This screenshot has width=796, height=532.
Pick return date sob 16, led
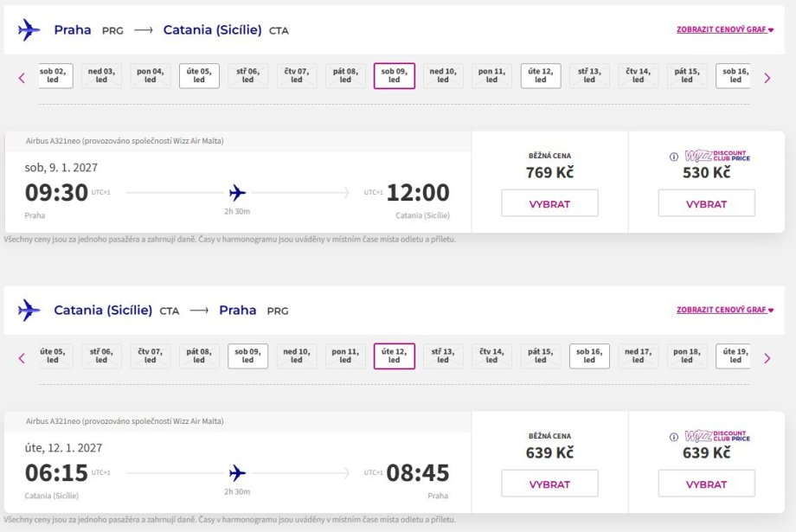pyautogui.click(x=589, y=356)
